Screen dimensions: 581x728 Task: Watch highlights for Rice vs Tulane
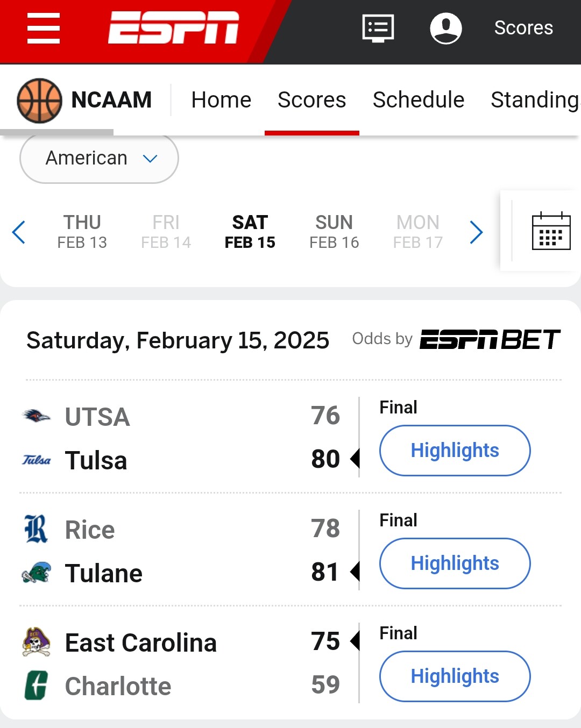(x=455, y=563)
